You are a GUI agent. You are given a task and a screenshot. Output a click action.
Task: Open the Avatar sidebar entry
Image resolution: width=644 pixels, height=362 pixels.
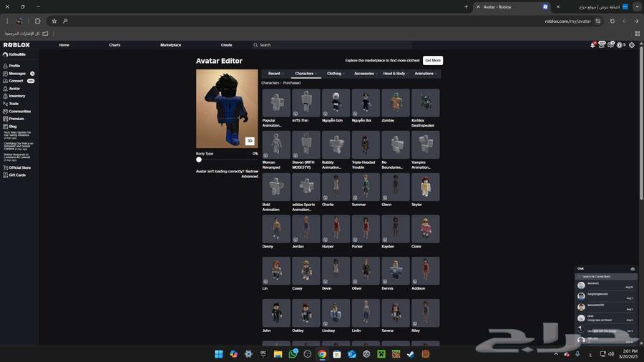[x=11, y=88]
